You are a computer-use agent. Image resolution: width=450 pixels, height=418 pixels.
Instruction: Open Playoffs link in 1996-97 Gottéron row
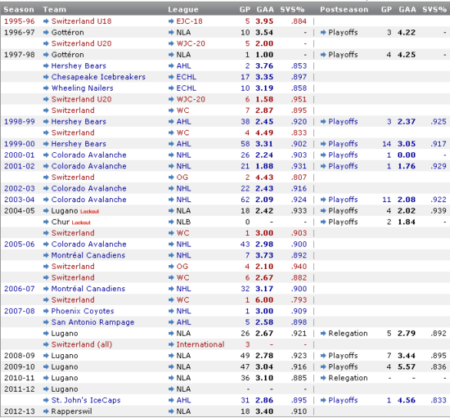(343, 32)
